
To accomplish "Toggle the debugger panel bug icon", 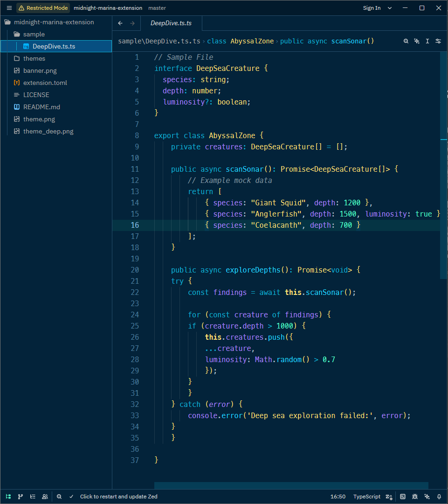I will (x=415, y=497).
